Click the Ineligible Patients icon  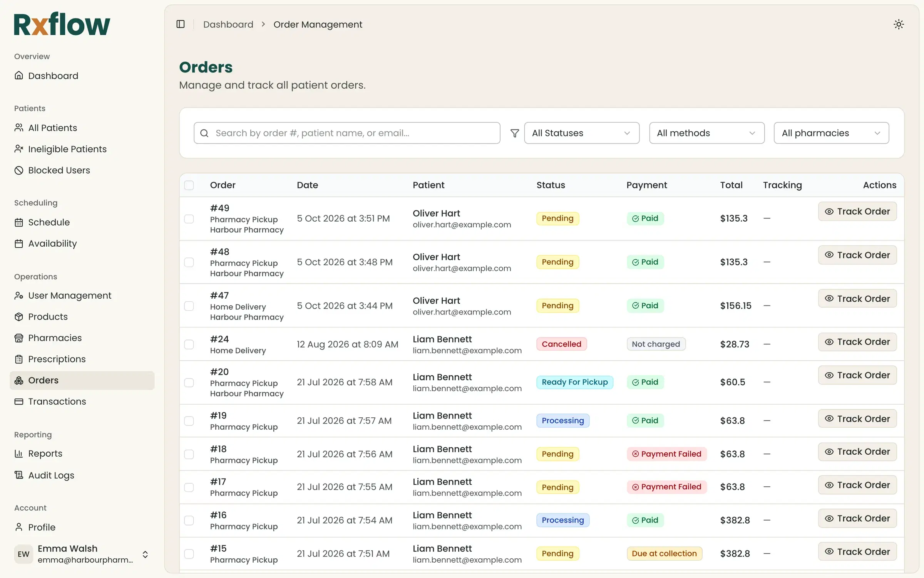coord(19,149)
